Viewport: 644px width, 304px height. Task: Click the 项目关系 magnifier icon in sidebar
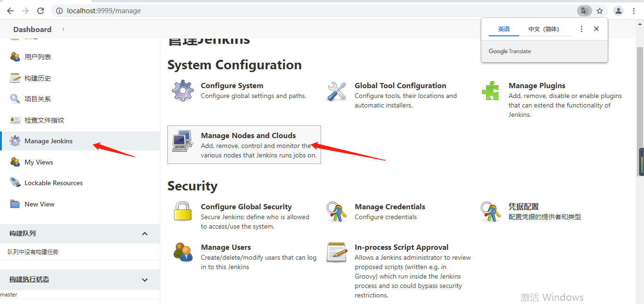15,99
